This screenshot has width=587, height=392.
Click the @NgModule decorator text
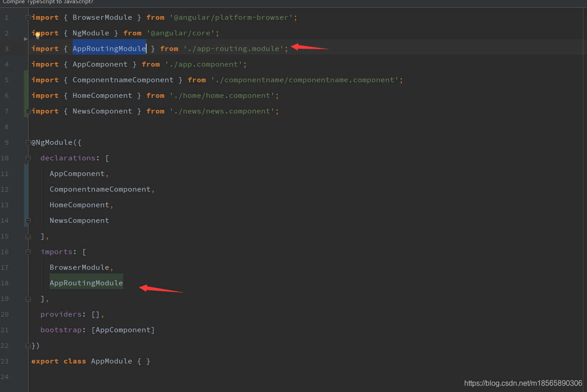click(52, 142)
